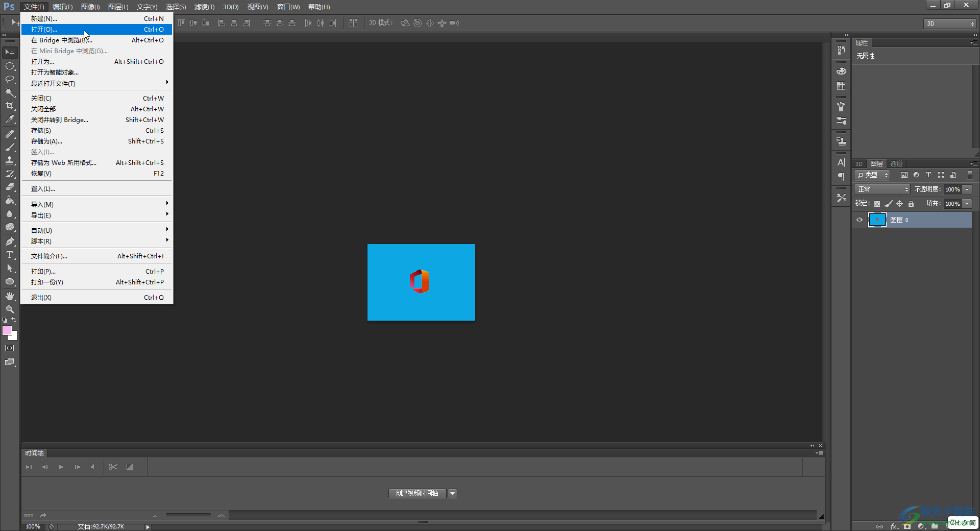Click the Rotate 3D object icon
This screenshot has height=531, width=980.
pos(405,23)
